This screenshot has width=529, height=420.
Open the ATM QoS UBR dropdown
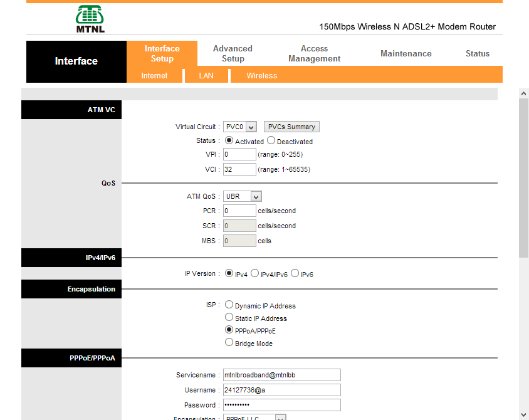click(x=242, y=196)
